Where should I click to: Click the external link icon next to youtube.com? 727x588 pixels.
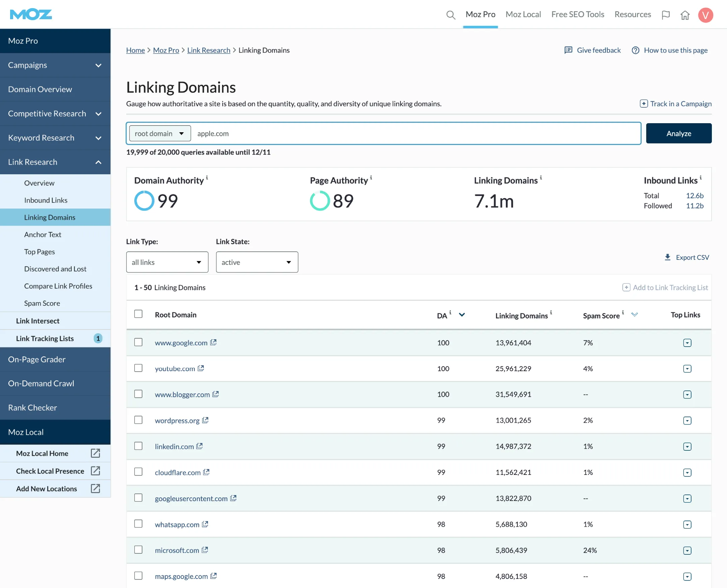coord(201,368)
